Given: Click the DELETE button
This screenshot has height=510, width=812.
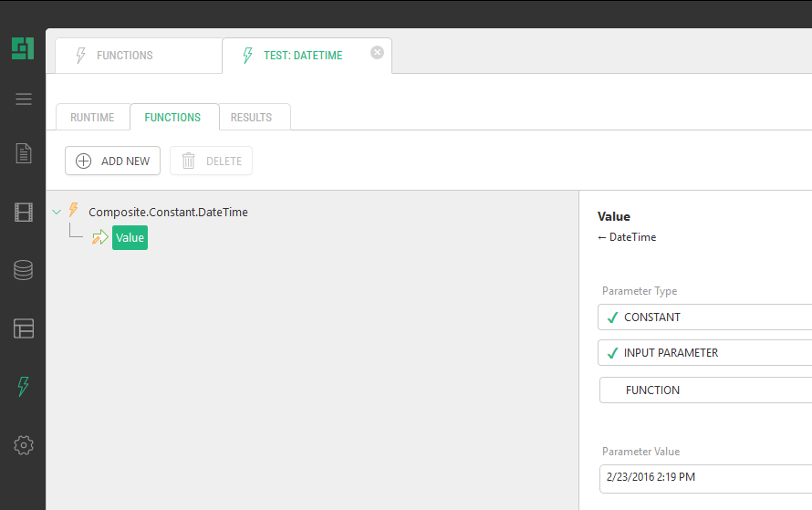Looking at the screenshot, I should (212, 161).
